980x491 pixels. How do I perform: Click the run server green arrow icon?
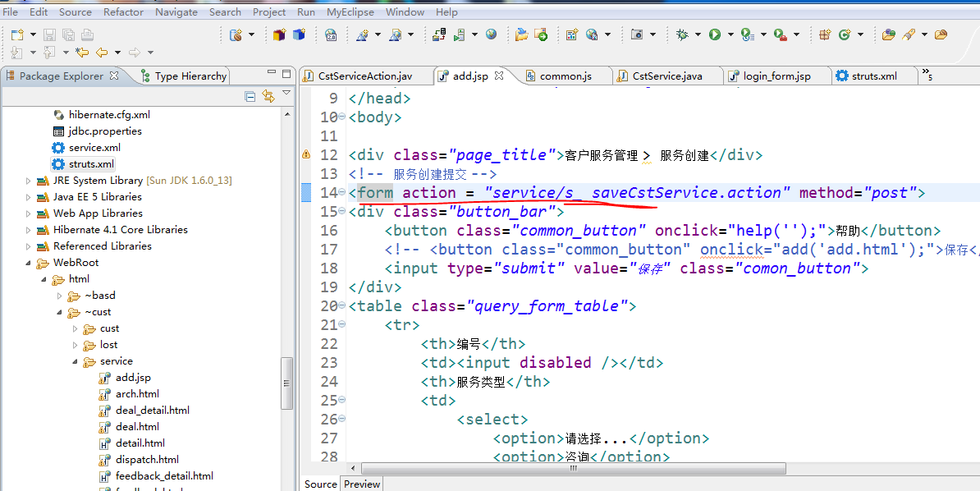pos(460,35)
